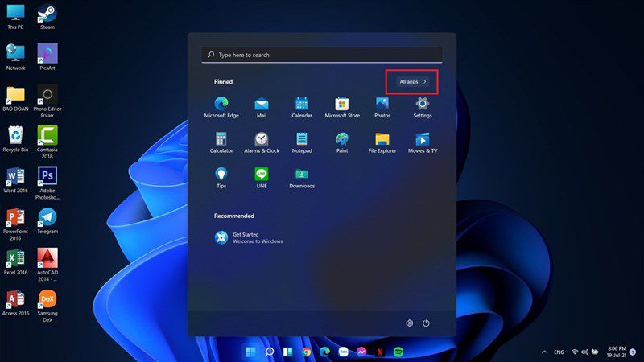
Task: Open Messenger from taskbar
Action: (x=361, y=352)
